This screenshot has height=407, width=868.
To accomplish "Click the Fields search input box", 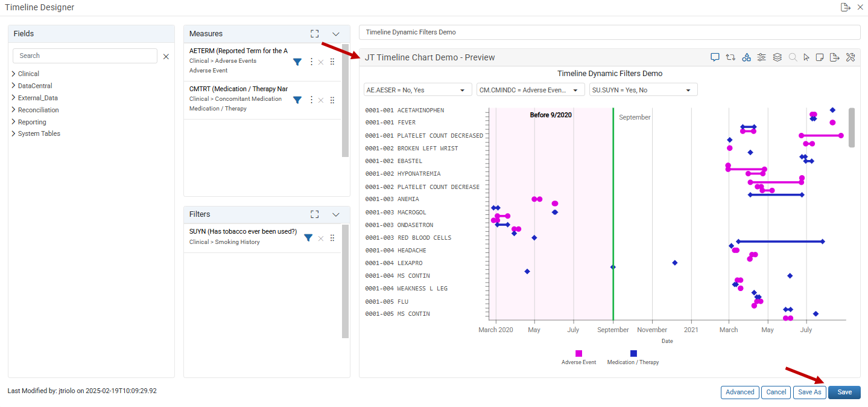I will [x=85, y=56].
